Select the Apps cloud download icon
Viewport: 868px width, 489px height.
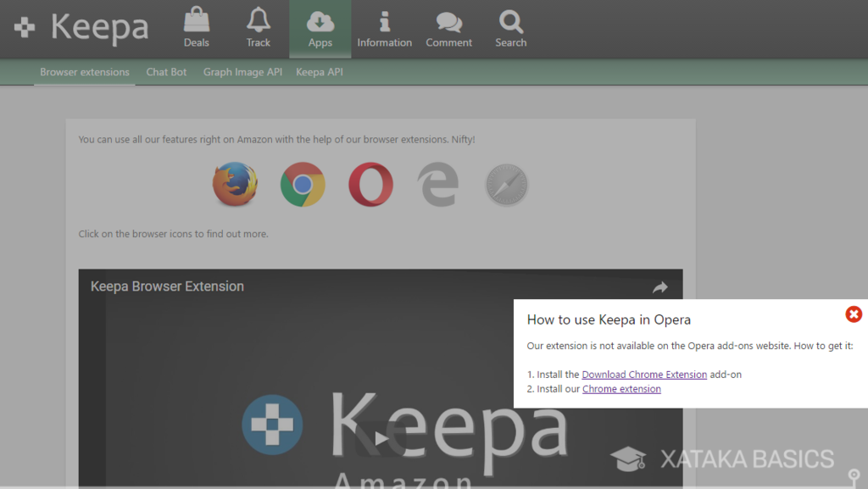pyautogui.click(x=320, y=21)
